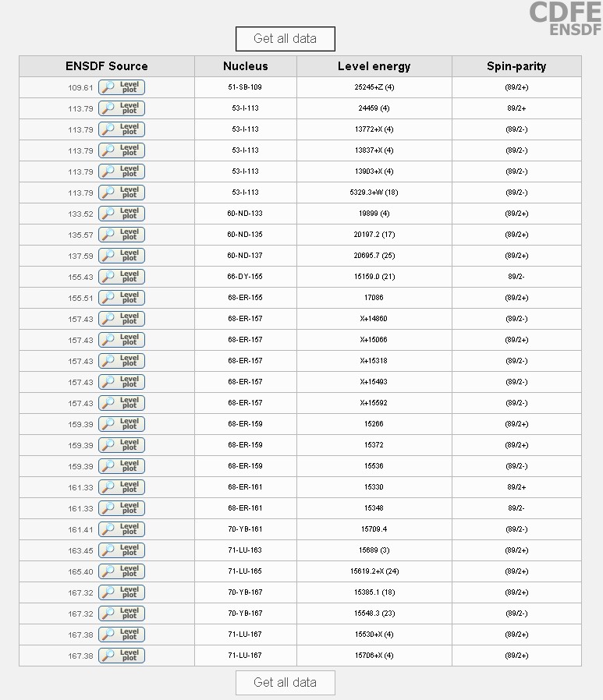Open Level plot for 13772+X (4) row
Image resolution: width=603 pixels, height=700 pixels.
122,129
